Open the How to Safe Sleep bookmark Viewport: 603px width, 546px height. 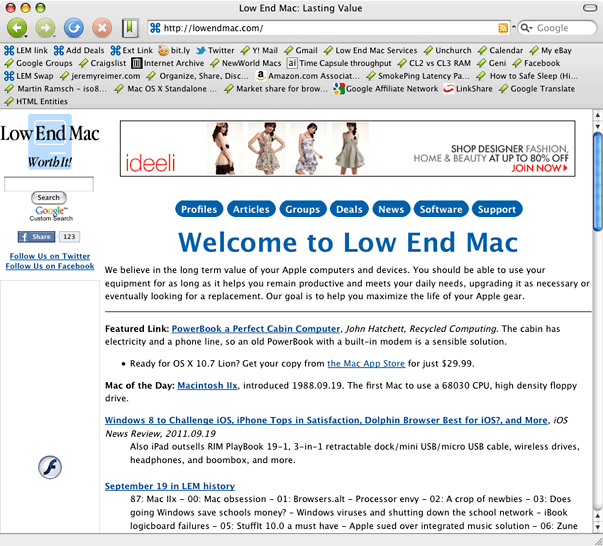(x=527, y=76)
